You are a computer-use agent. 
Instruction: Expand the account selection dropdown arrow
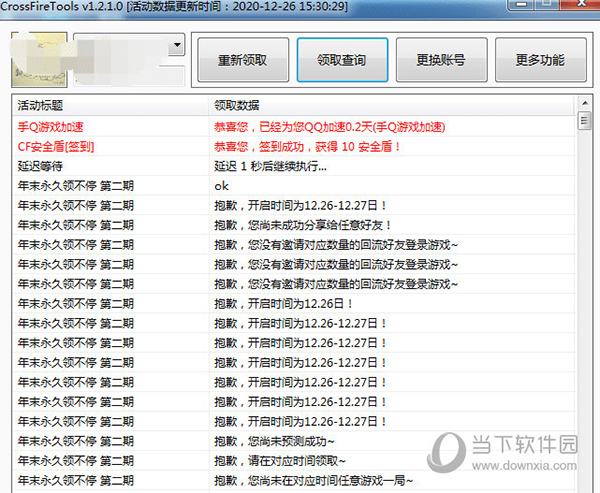(x=177, y=45)
